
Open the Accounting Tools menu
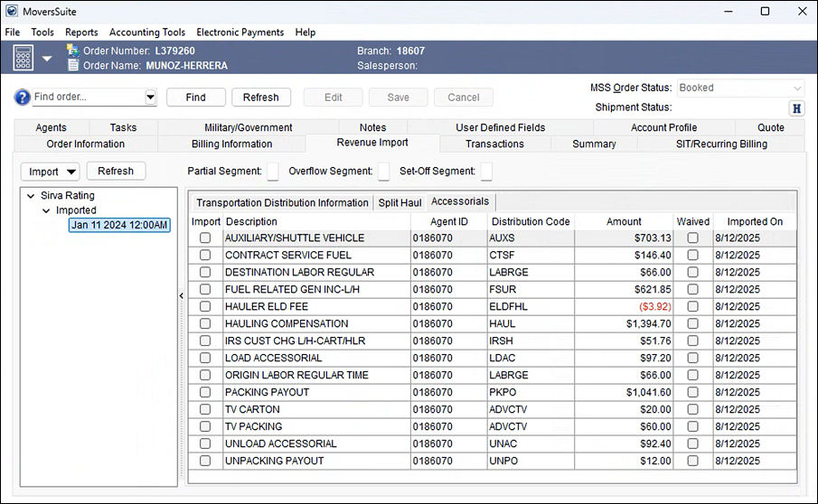click(147, 33)
